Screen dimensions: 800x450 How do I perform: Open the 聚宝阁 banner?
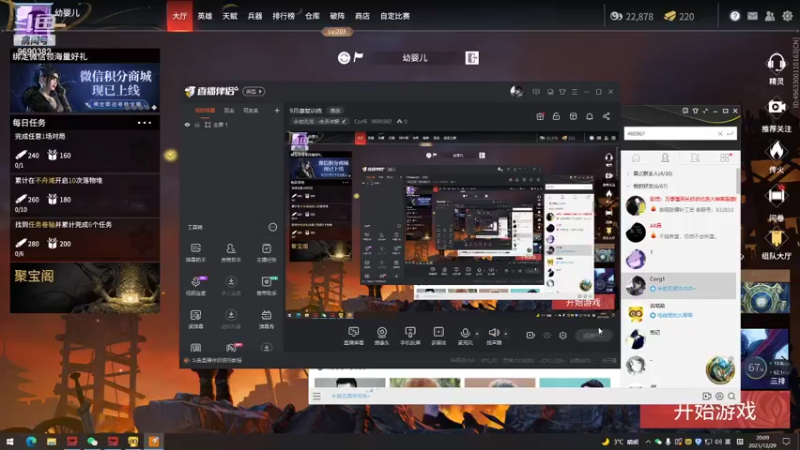[x=85, y=288]
